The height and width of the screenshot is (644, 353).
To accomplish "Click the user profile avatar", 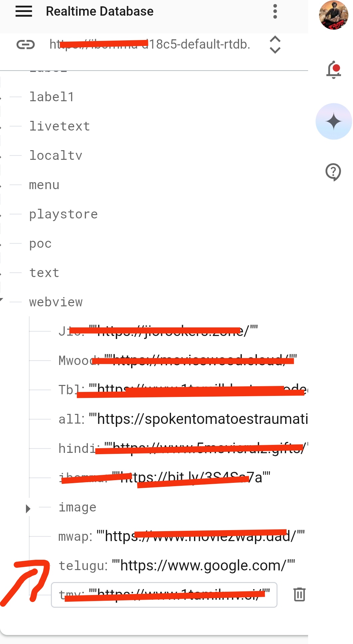I will coord(334,15).
